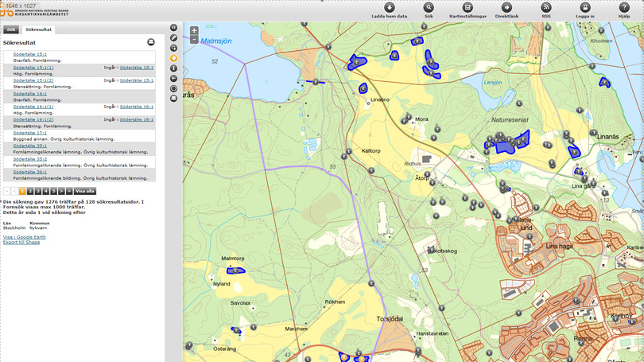Print search results via Sökresultat printer icon
Viewport: 644px width, 362px height.
click(x=151, y=42)
